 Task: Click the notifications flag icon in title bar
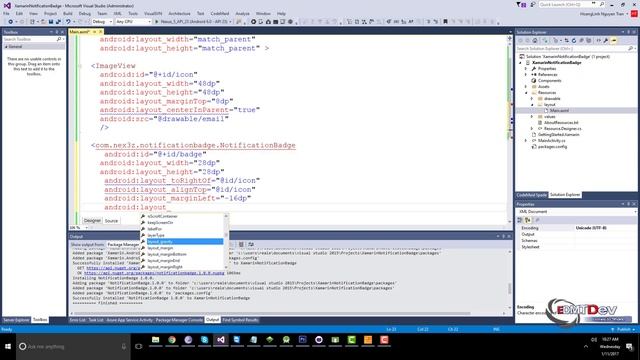coord(520,4)
